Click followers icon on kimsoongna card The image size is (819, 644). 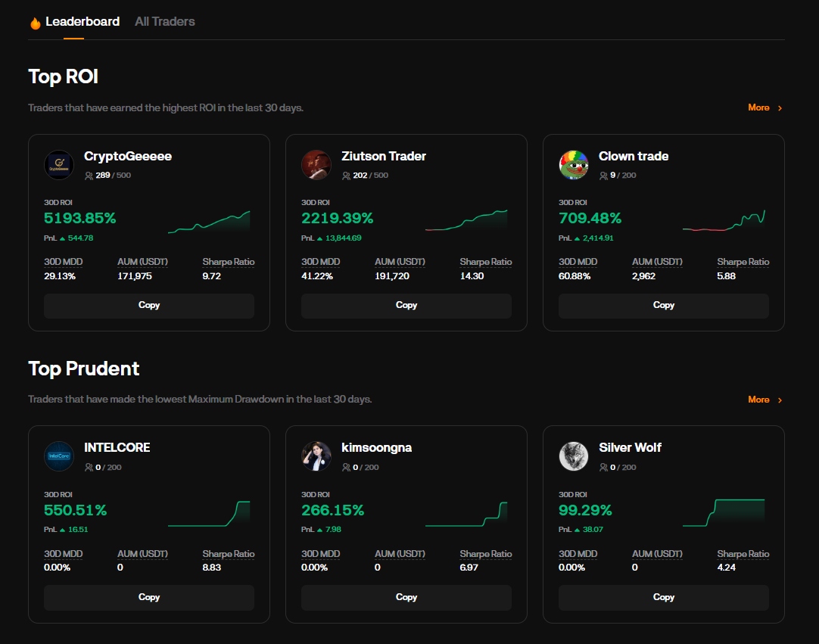click(x=347, y=468)
